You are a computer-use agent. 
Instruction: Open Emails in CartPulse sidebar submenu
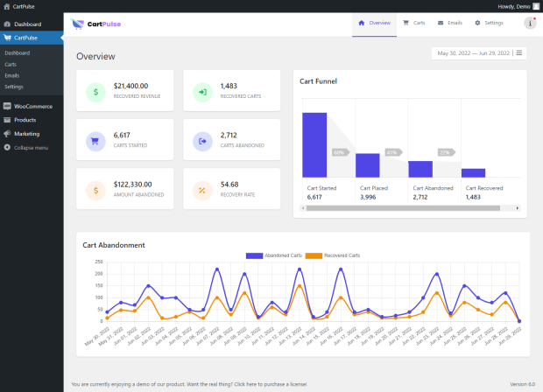(x=11, y=75)
